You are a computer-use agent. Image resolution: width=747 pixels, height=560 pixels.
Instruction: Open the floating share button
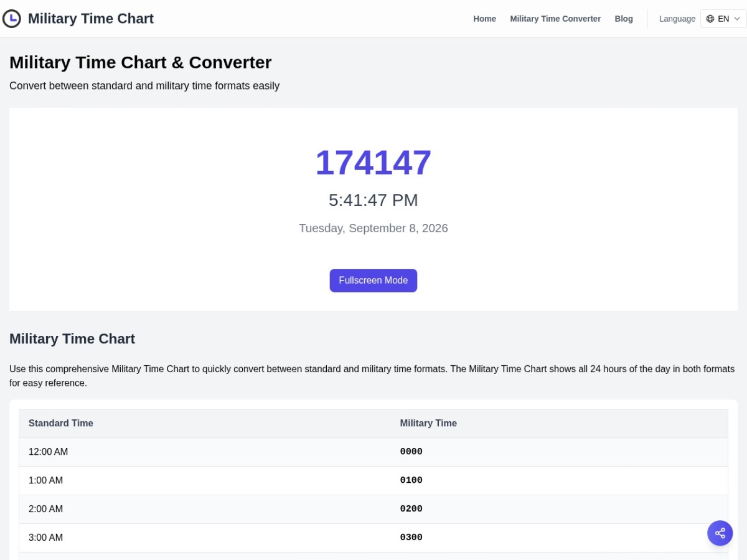coord(720,533)
